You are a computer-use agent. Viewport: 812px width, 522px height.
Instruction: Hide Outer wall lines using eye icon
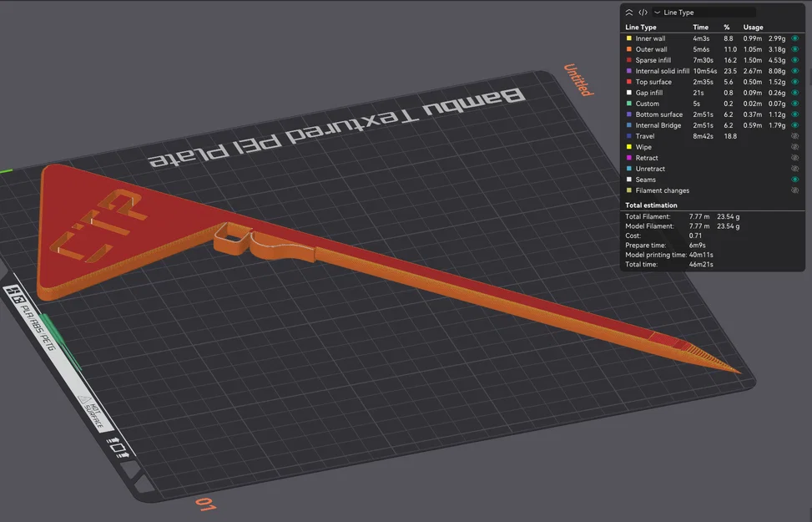[x=795, y=49]
